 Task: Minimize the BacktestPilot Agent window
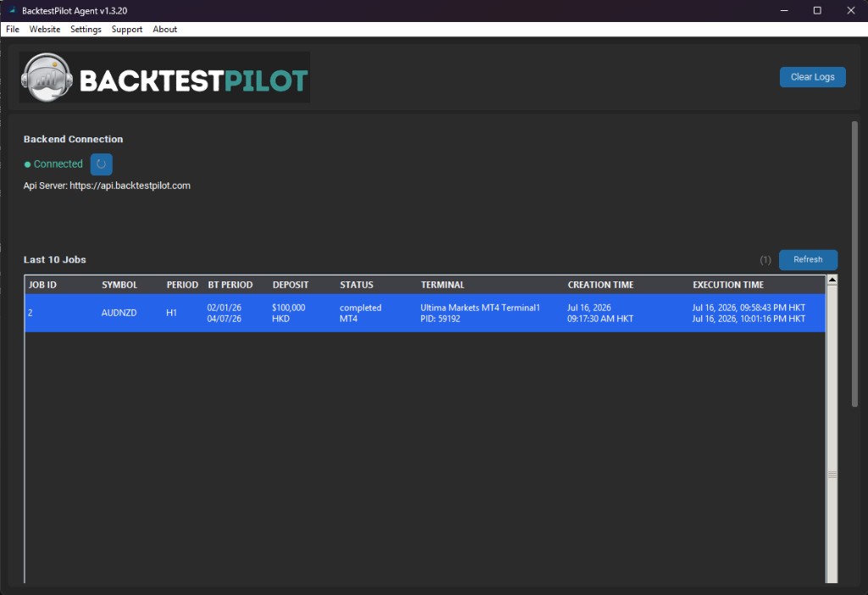coord(784,10)
